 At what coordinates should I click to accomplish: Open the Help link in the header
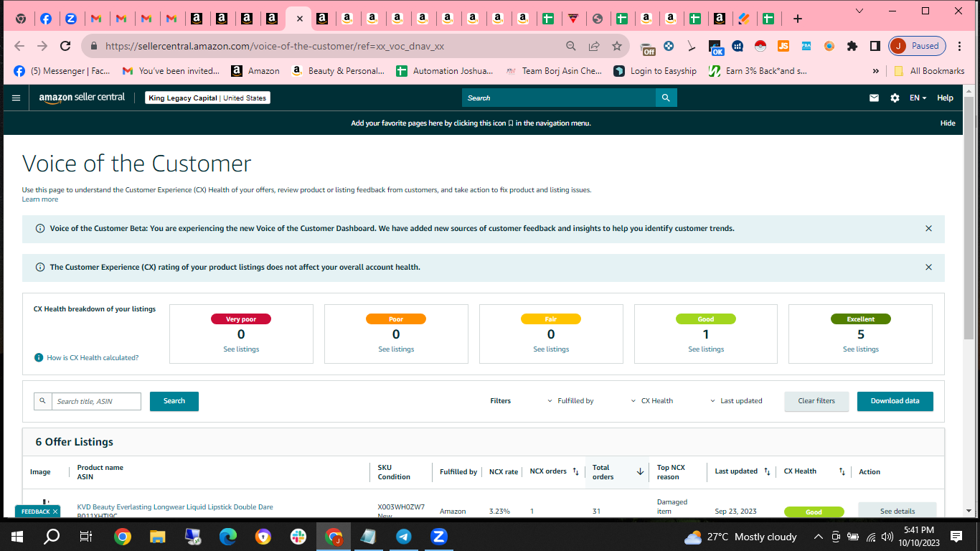pos(945,98)
